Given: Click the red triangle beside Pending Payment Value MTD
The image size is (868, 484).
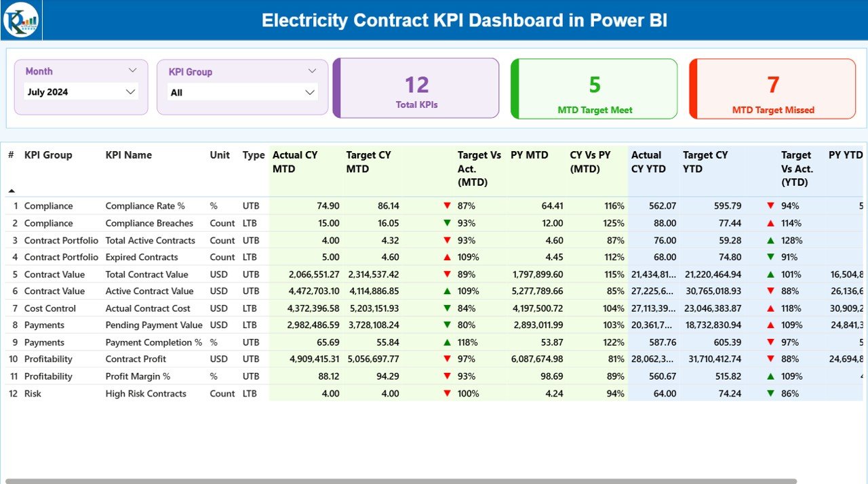Looking at the screenshot, I should [446, 325].
